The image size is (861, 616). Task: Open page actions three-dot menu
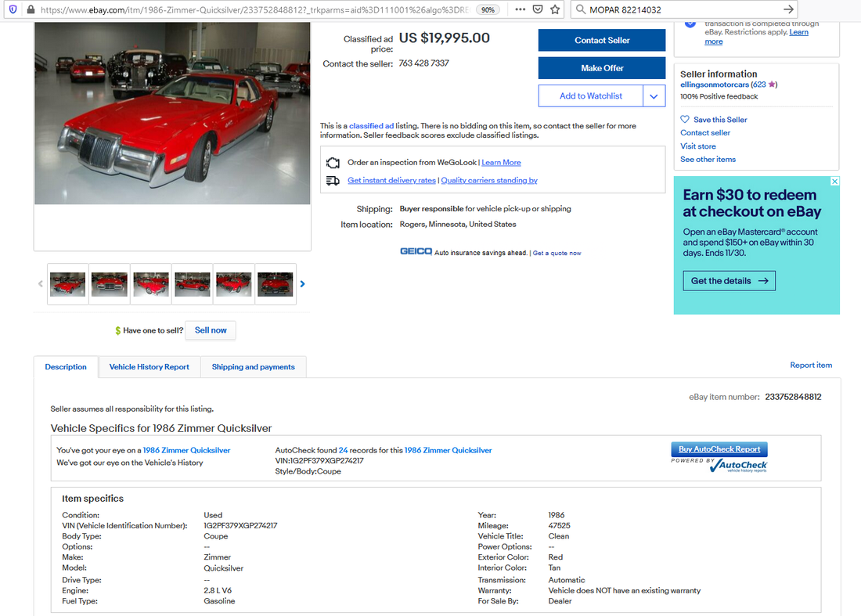(520, 9)
